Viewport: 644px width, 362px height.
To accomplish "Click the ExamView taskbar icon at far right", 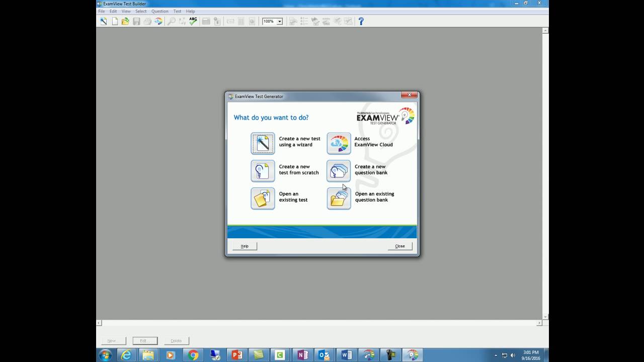I will [413, 355].
